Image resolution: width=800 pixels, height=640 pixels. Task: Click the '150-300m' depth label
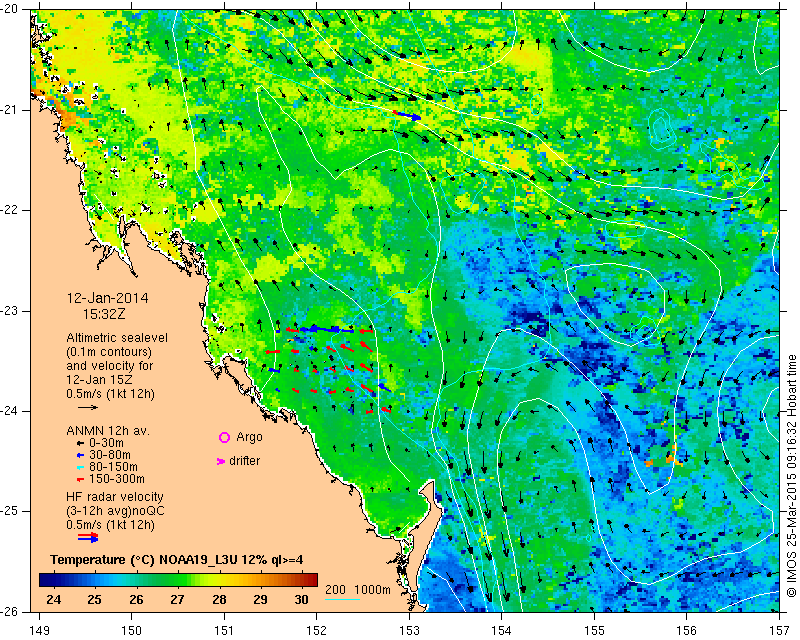(x=117, y=479)
